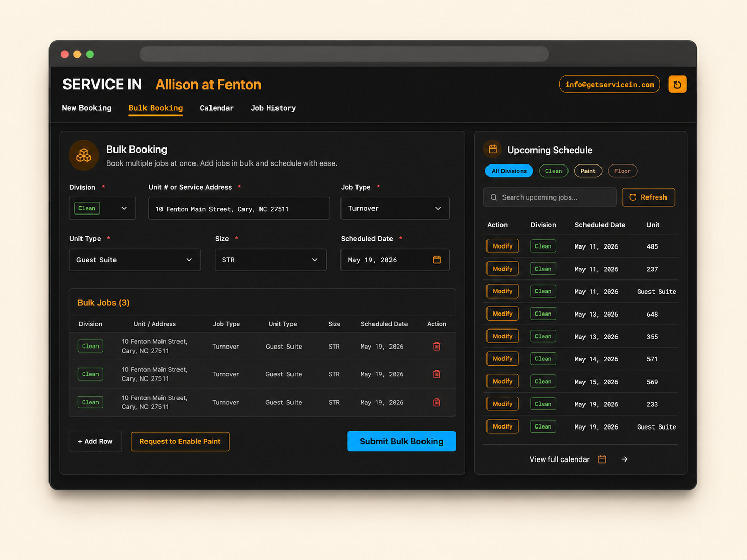Click the Bulk Booking boxes icon
The width and height of the screenshot is (747, 560).
coord(84,155)
